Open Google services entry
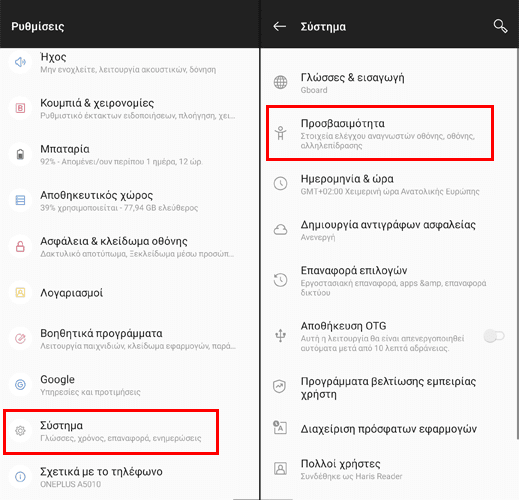 tap(130, 385)
